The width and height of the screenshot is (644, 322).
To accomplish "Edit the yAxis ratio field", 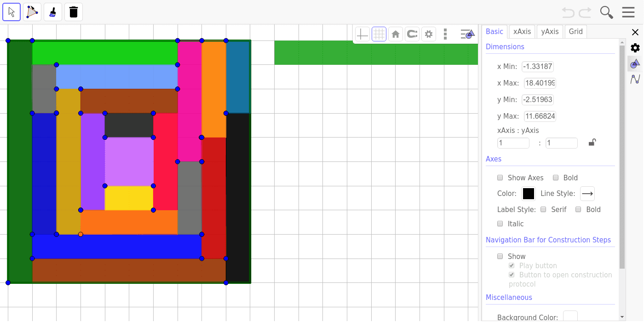I will tap(562, 143).
